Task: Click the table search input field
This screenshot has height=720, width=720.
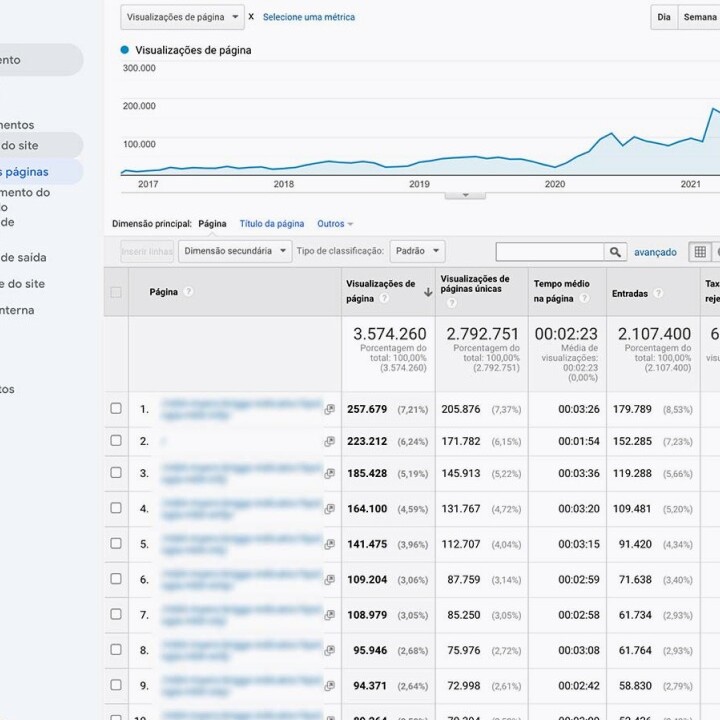Action: click(550, 252)
